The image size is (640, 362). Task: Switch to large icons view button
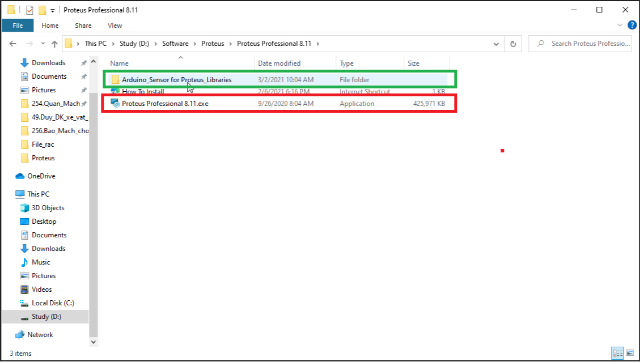[x=630, y=353]
